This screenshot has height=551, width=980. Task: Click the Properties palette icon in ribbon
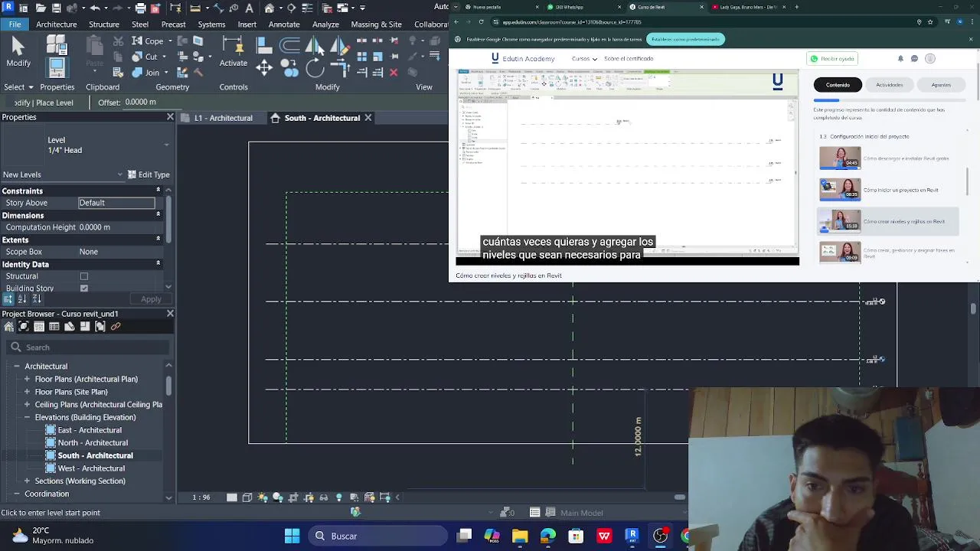click(x=57, y=67)
